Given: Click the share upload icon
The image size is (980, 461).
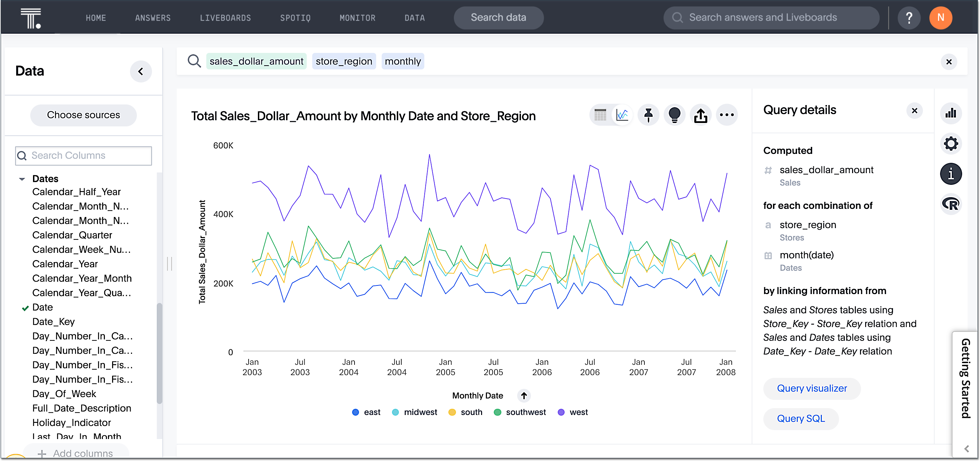Looking at the screenshot, I should pyautogui.click(x=700, y=115).
